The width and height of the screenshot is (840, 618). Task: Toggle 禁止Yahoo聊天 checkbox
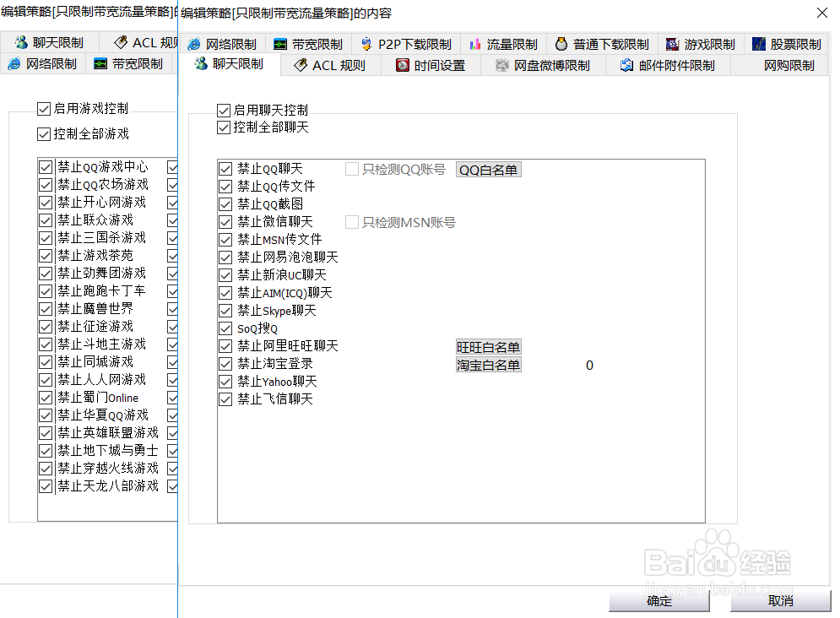pyautogui.click(x=225, y=382)
